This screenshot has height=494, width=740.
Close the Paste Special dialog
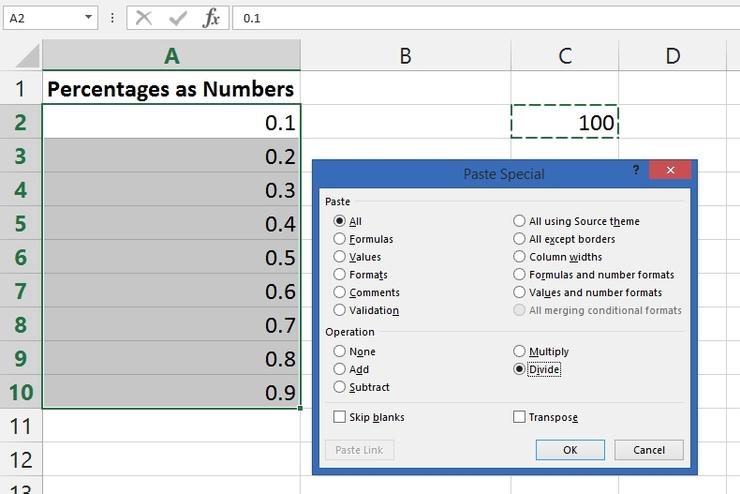[668, 171]
